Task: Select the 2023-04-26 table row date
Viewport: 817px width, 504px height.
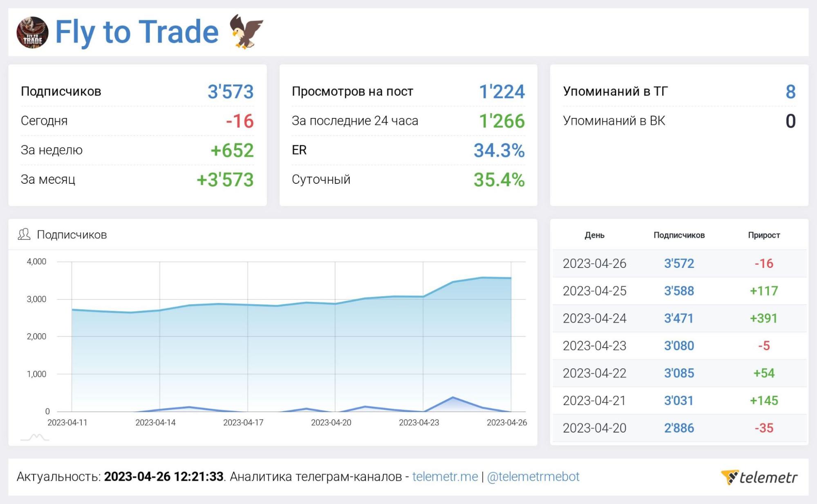Action: 594,263
